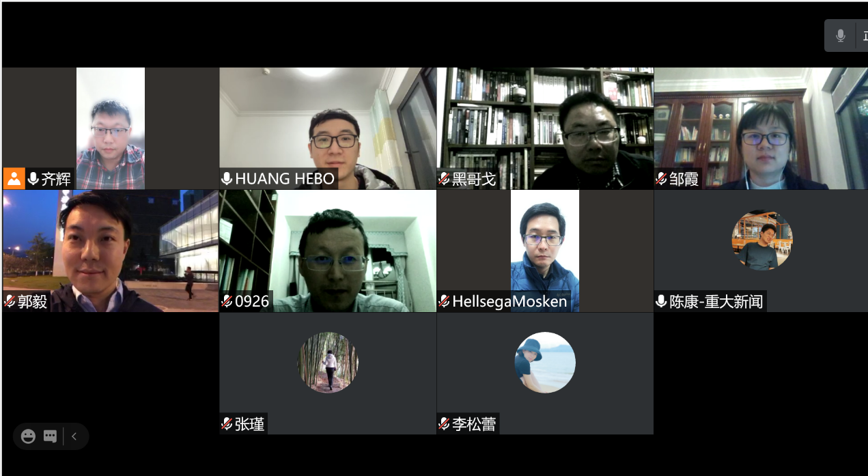Click the muted mic icon for 郭毅
The height and width of the screenshot is (476, 868).
(10, 301)
